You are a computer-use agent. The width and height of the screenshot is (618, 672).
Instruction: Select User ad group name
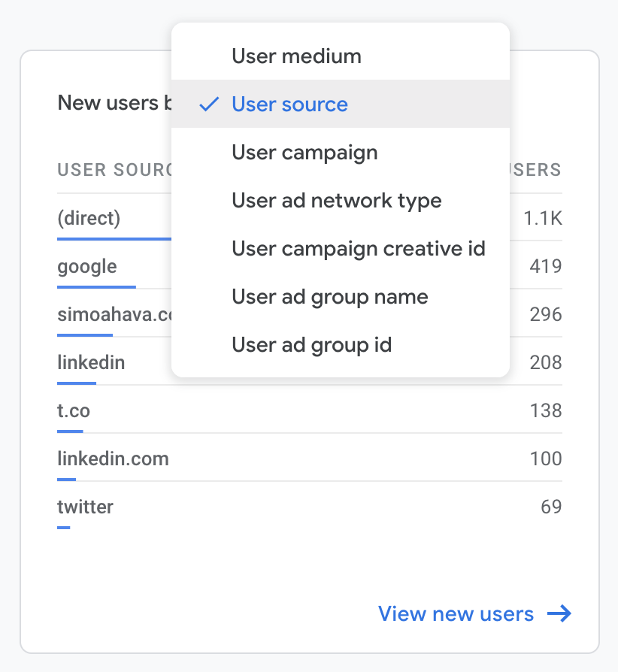(329, 297)
